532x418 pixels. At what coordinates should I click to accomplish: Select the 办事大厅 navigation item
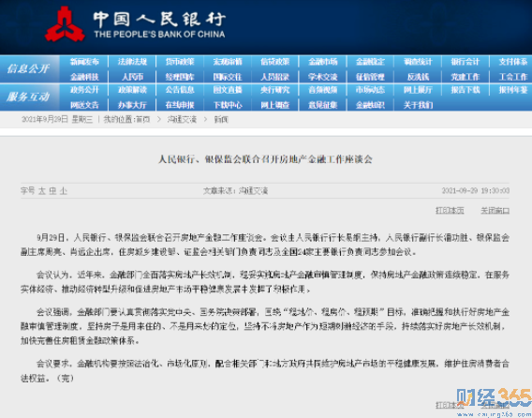pyautogui.click(x=132, y=105)
